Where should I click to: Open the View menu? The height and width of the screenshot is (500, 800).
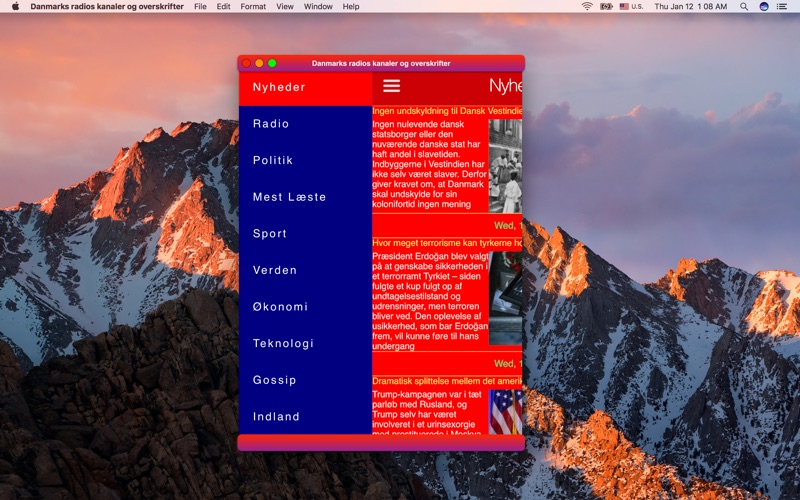click(x=285, y=7)
